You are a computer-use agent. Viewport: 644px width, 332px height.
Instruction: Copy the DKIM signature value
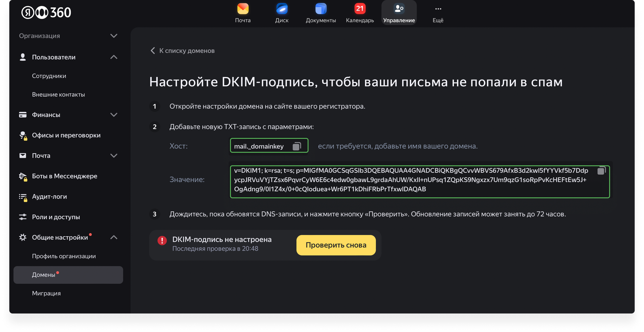point(601,171)
